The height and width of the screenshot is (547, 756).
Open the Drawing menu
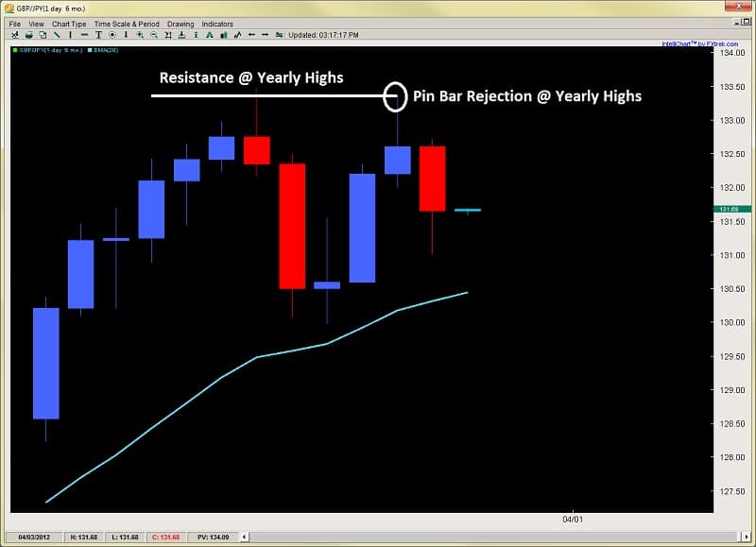point(180,24)
